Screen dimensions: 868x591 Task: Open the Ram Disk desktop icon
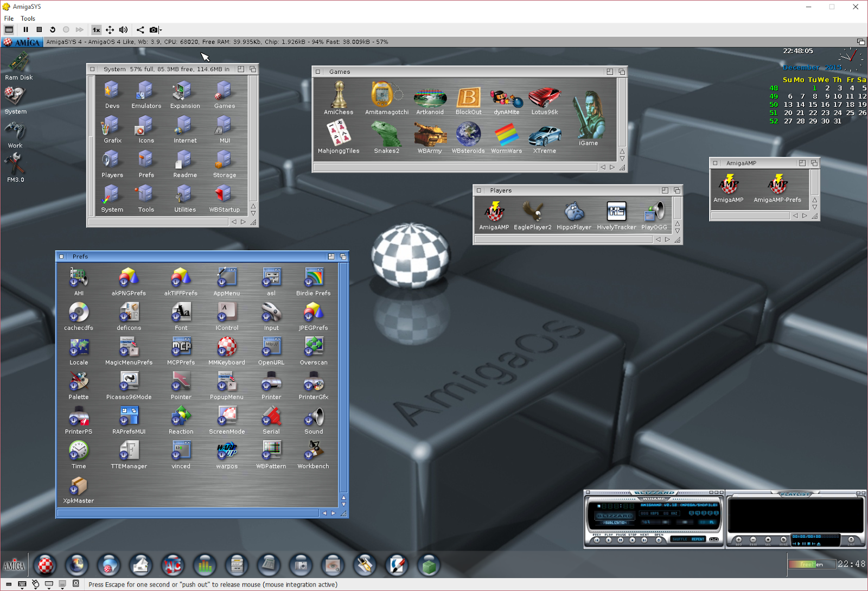click(x=18, y=66)
